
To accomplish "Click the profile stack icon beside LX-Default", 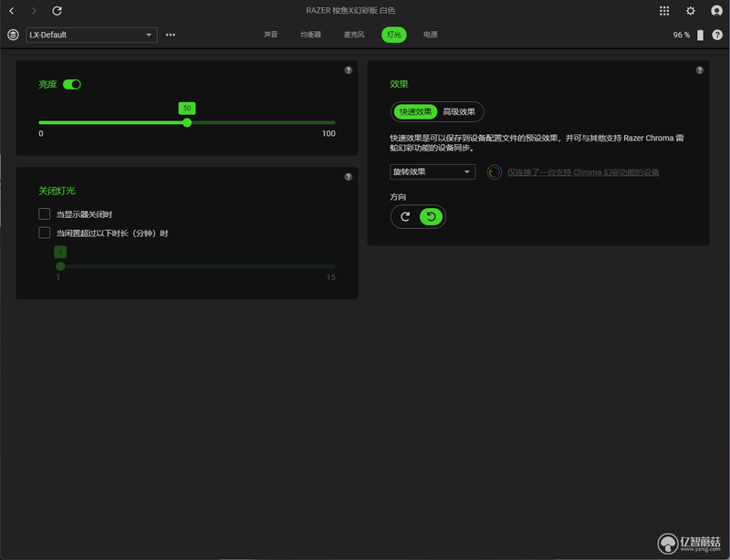I will pos(13,35).
